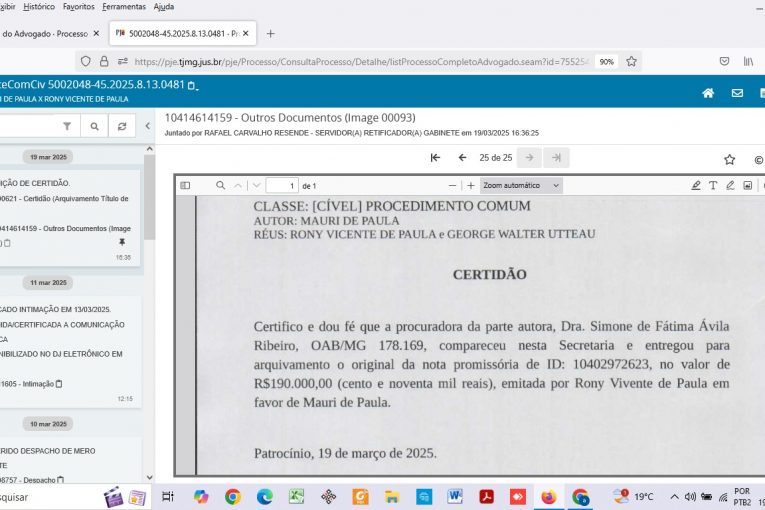Click the PDF zoom in plus button
Image resolution: width=765 pixels, height=510 pixels.
click(x=471, y=185)
